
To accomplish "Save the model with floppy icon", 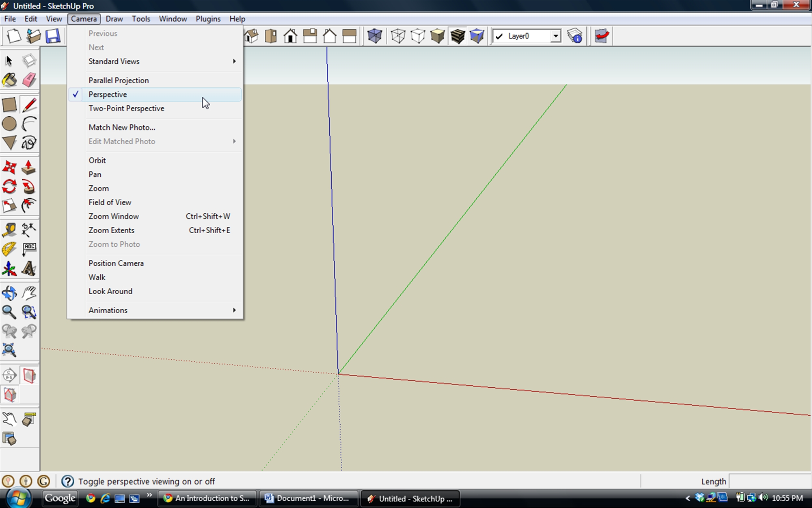I will point(53,36).
